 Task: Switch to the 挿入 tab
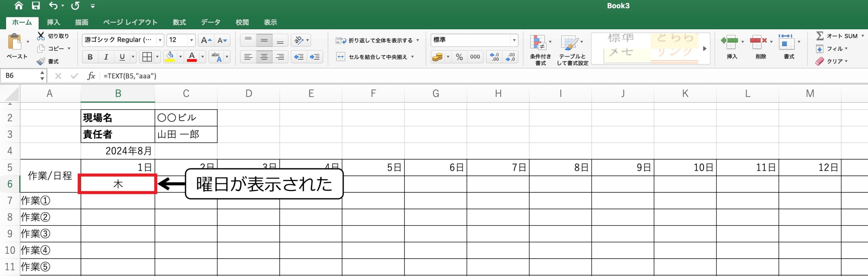53,22
